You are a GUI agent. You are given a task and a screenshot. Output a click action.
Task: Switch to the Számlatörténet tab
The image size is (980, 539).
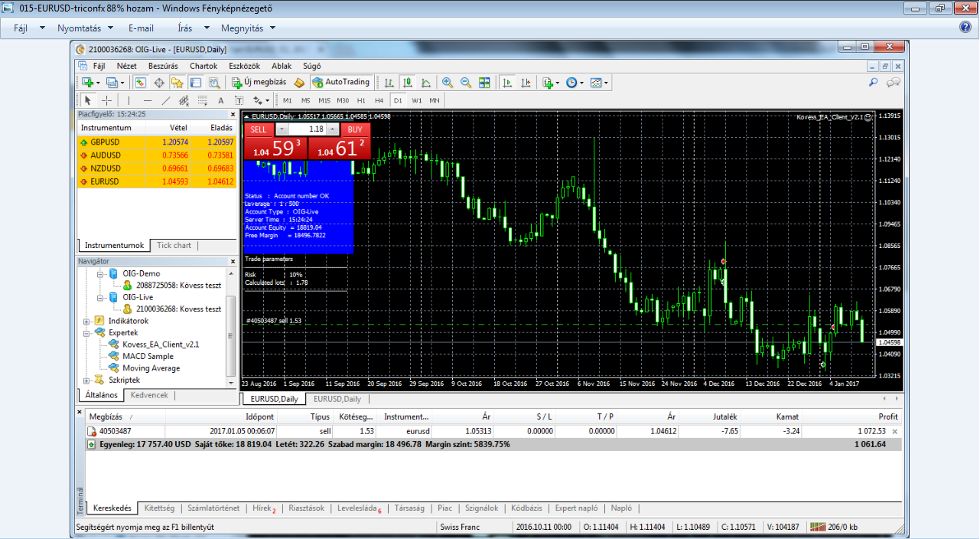[213, 508]
